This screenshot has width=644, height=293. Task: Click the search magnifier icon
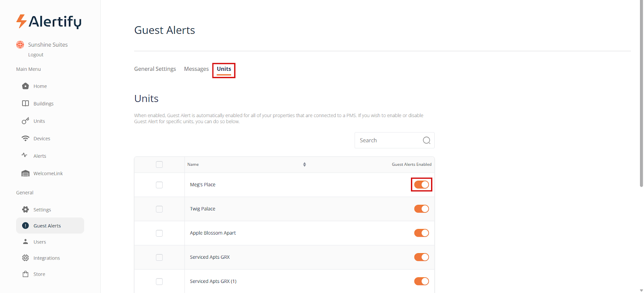pos(426,140)
